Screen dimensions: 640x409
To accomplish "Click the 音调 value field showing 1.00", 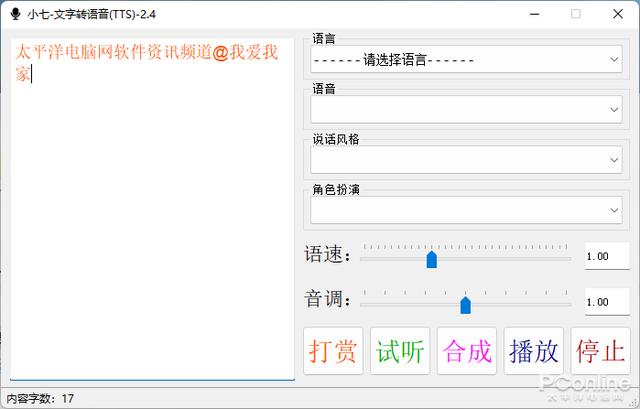I will (607, 302).
